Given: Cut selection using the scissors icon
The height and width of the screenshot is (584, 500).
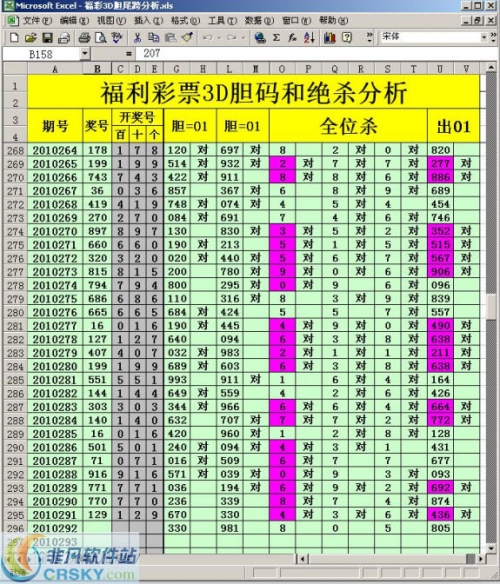Looking at the screenshot, I should tap(137, 38).
